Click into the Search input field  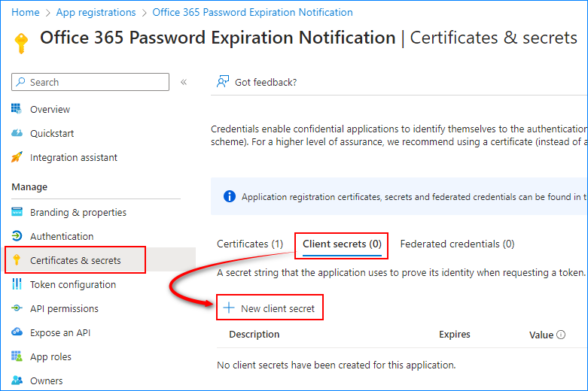point(90,82)
